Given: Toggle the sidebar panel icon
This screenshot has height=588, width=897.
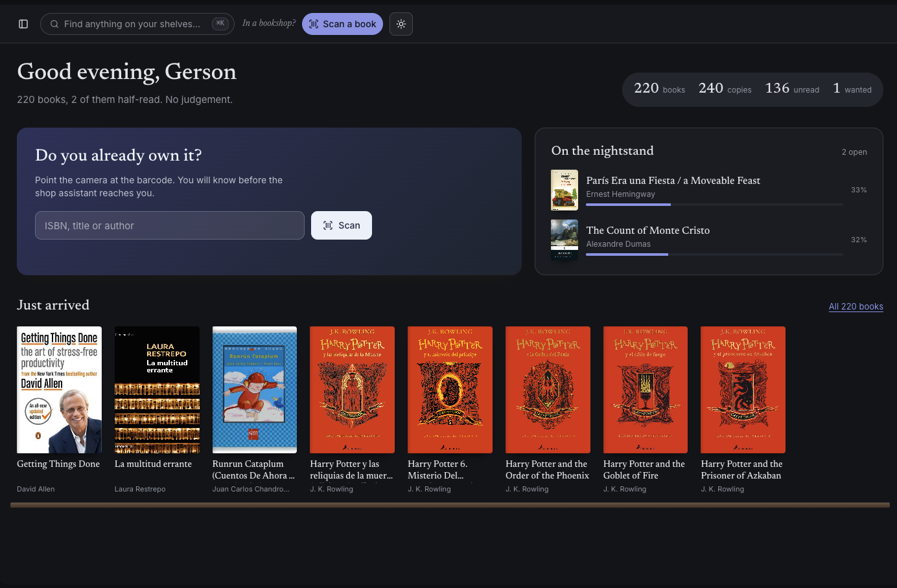Looking at the screenshot, I should [23, 24].
